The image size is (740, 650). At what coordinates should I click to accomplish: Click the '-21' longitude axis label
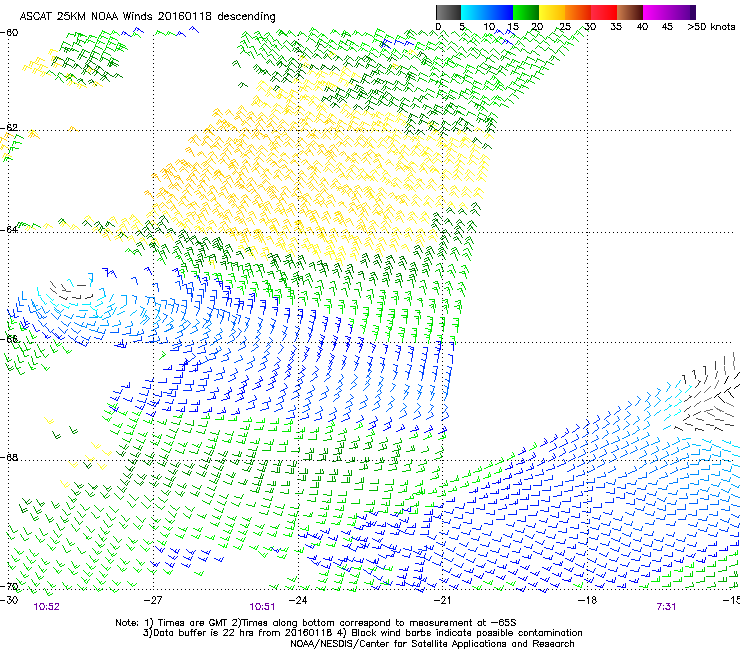pos(442,600)
